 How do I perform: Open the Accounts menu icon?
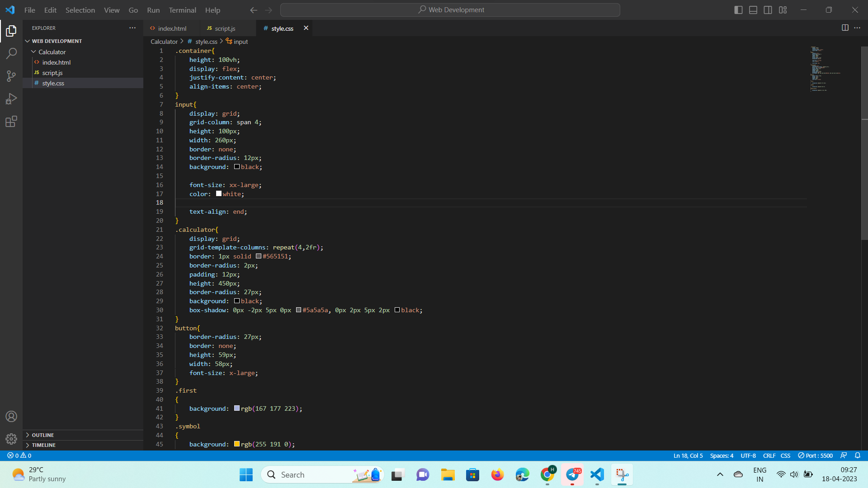pyautogui.click(x=11, y=416)
